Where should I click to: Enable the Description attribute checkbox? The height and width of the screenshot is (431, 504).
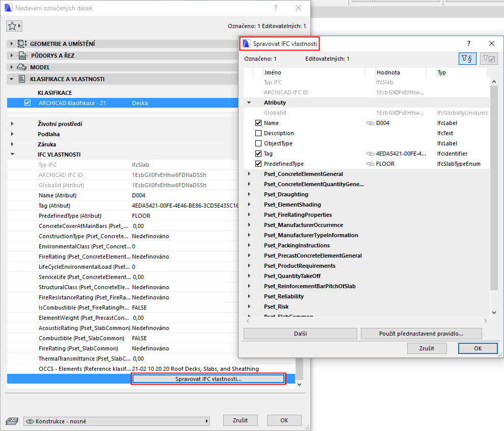pos(259,133)
